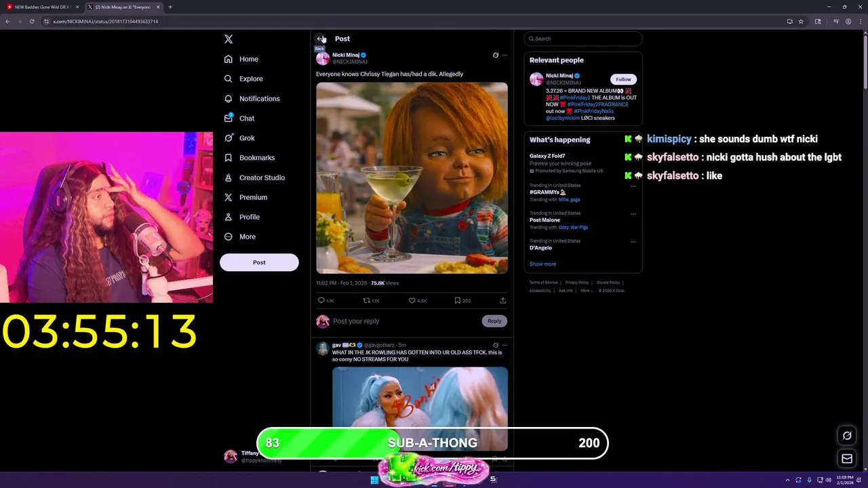
Task: Click the Post your reply field
Action: click(405, 321)
